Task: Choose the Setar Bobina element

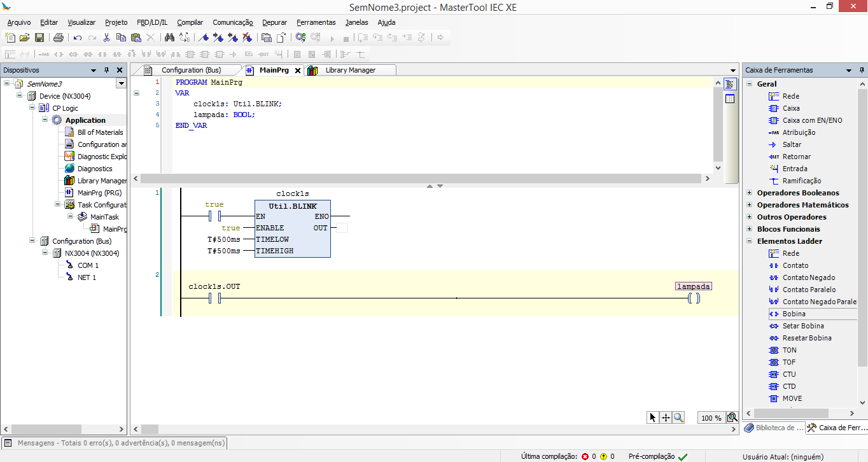Action: (x=802, y=326)
